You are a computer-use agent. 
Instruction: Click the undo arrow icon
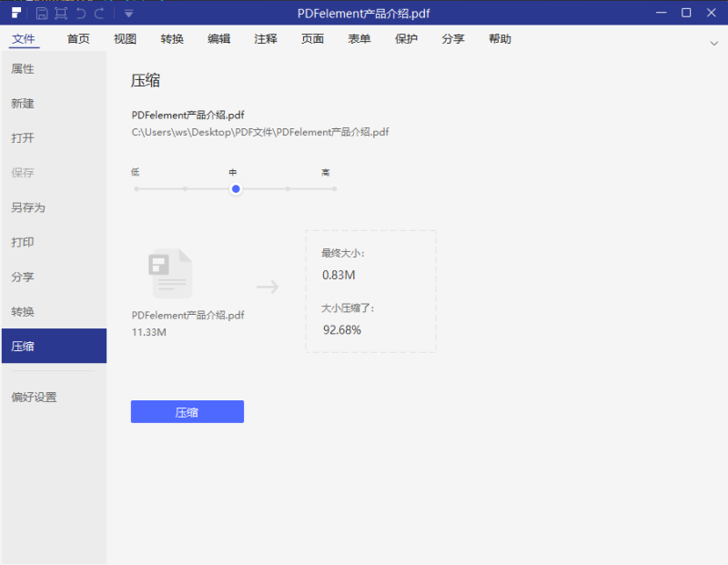coord(81,13)
